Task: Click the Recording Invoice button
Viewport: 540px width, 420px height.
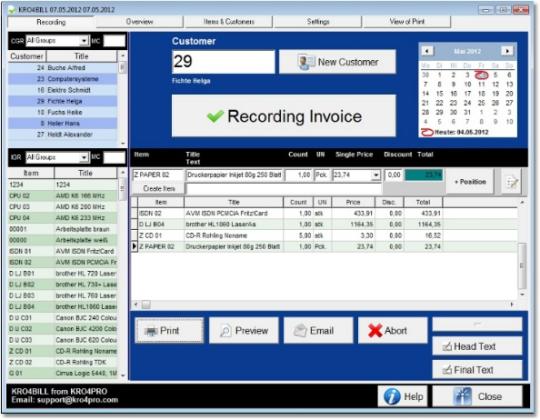Action: point(284,116)
